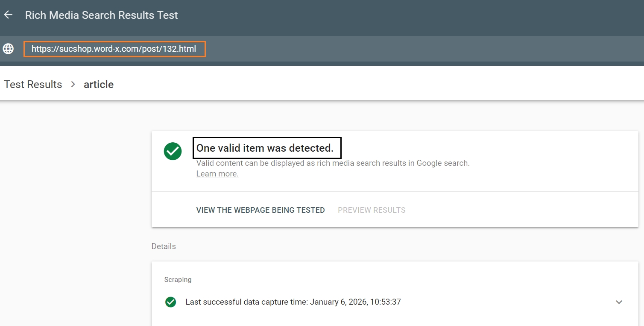This screenshot has height=326, width=644.
Task: Click VIEW THE WEBPAGE BEING TESTED button
Action: click(x=261, y=210)
